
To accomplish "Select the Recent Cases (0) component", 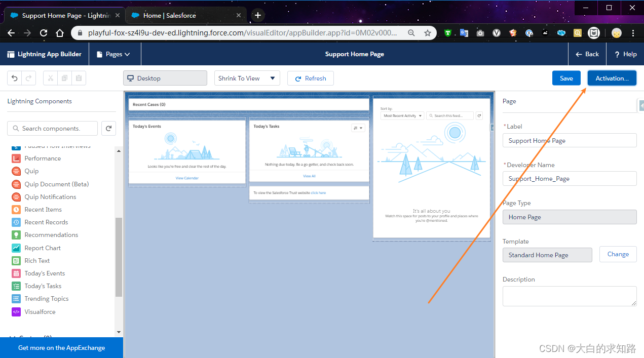I will 248,104.
